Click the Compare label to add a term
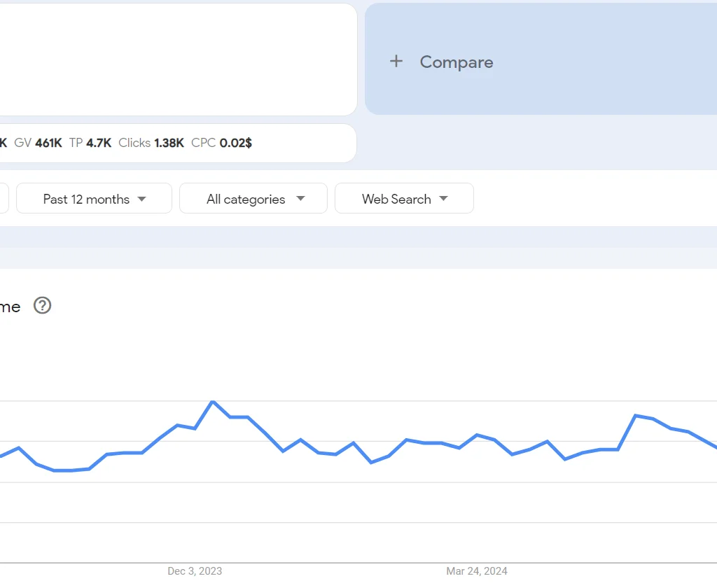 pyautogui.click(x=457, y=62)
